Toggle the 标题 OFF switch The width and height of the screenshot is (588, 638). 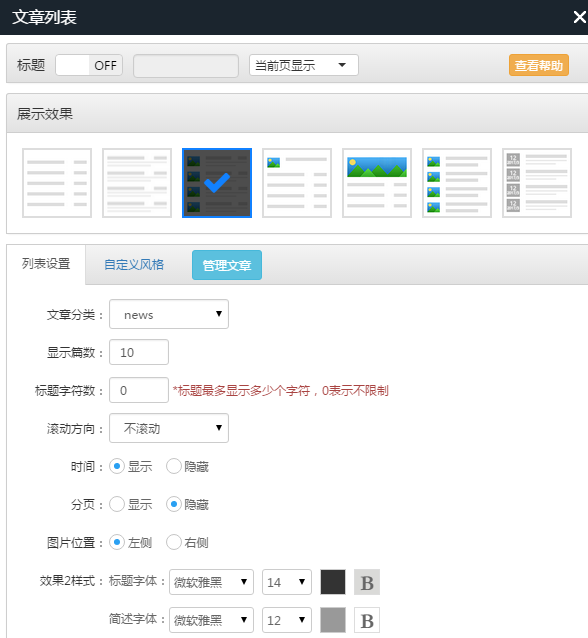click(89, 65)
